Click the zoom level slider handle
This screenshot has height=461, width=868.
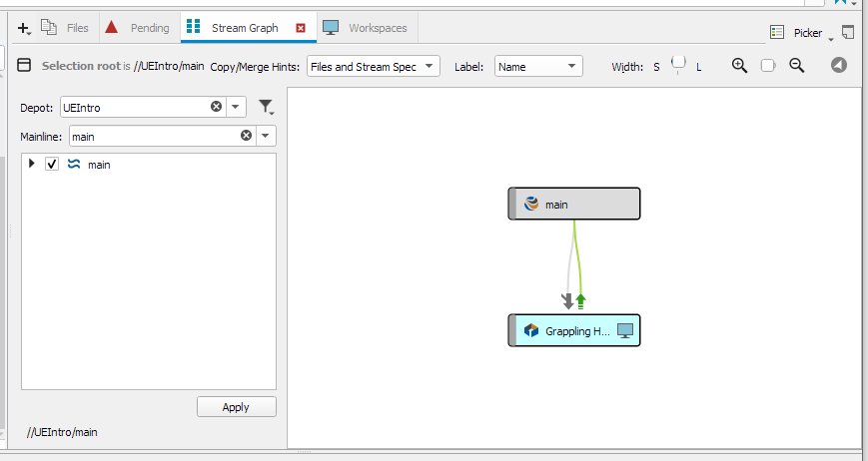pyautogui.click(x=768, y=66)
